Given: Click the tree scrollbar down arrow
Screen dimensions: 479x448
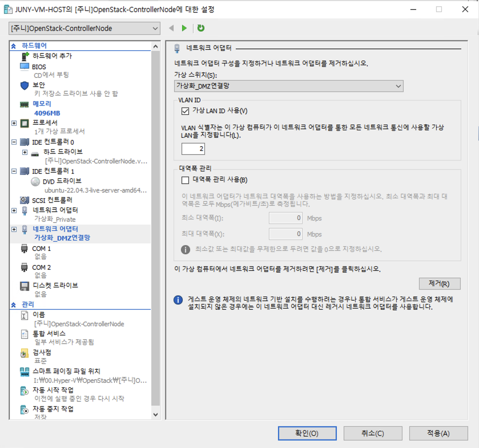Looking at the screenshot, I should (155, 415).
